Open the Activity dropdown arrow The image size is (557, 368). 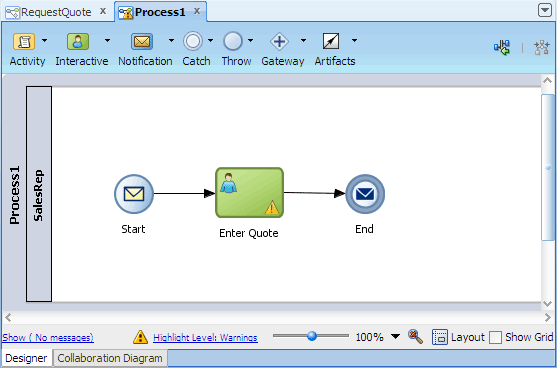pos(44,40)
